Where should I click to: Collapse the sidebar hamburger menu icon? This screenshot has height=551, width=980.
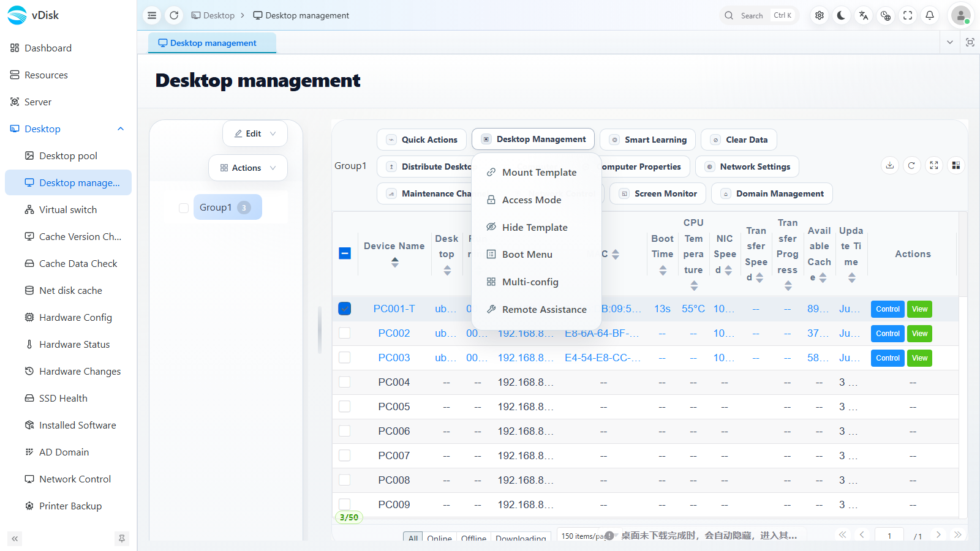(152, 15)
